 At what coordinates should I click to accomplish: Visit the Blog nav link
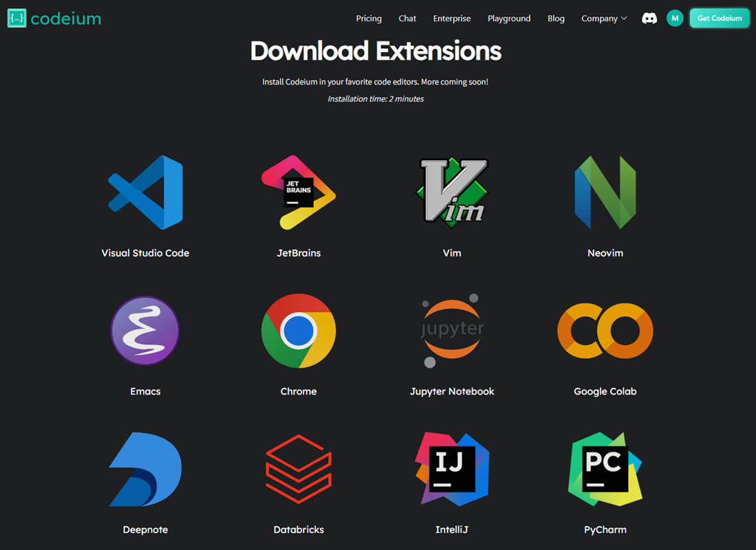(556, 19)
